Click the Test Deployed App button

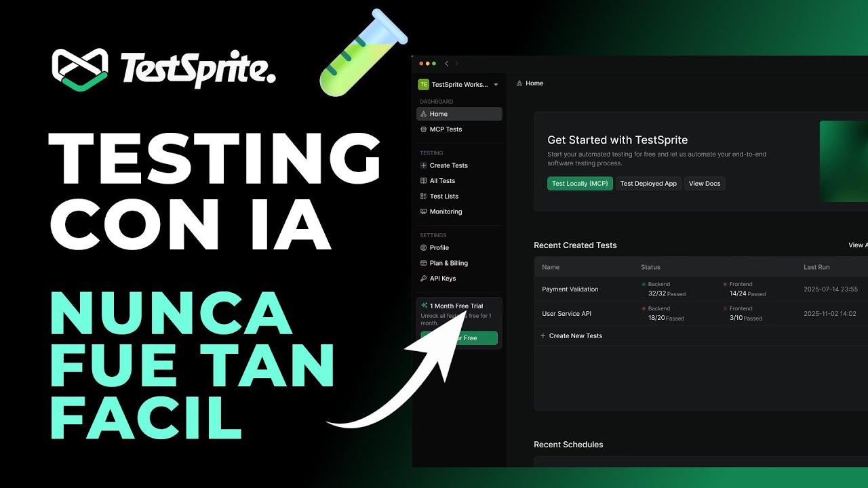pyautogui.click(x=648, y=184)
